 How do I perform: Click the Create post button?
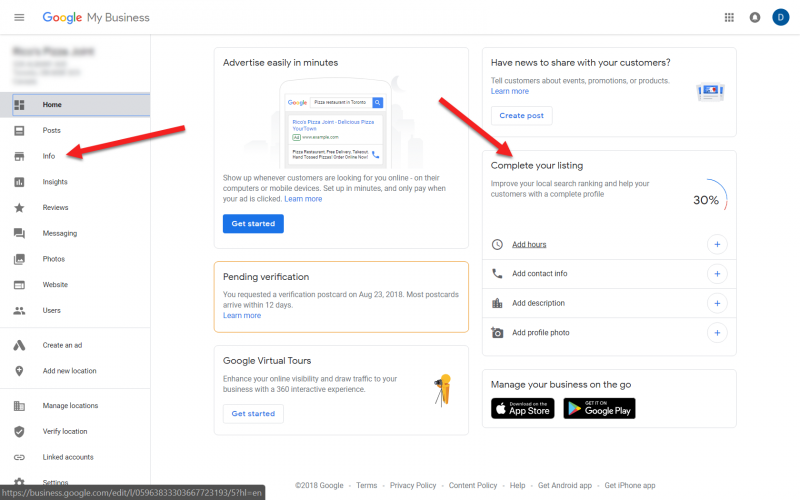tap(521, 116)
